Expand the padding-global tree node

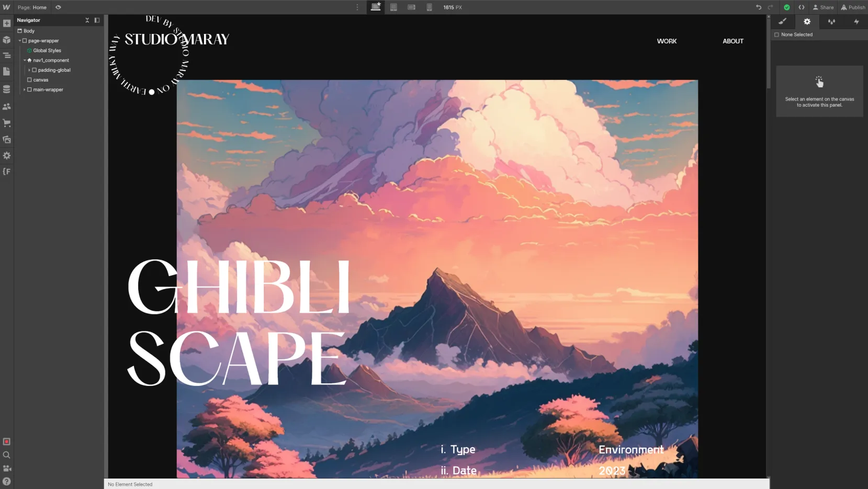tap(29, 70)
